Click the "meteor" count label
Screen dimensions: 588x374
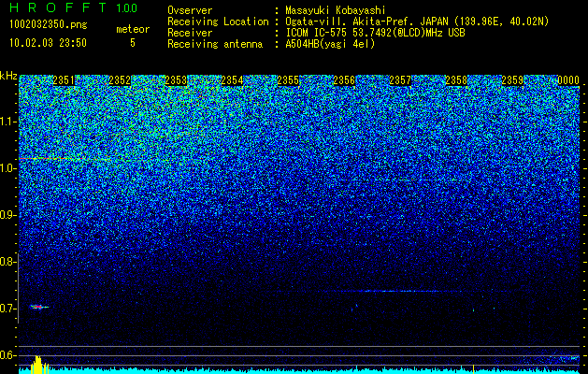[x=133, y=29]
